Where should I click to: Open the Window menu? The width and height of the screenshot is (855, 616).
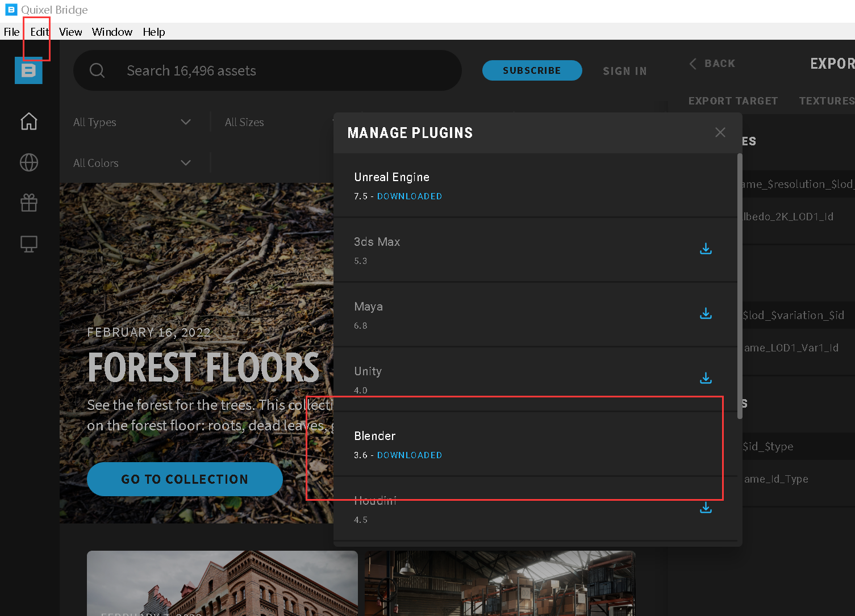pos(112,32)
